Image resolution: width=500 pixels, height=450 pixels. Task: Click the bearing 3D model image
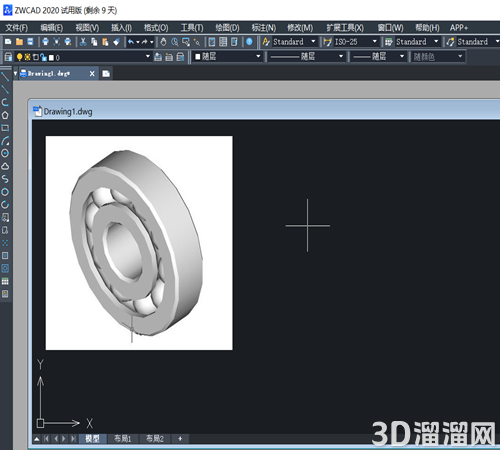(139, 243)
